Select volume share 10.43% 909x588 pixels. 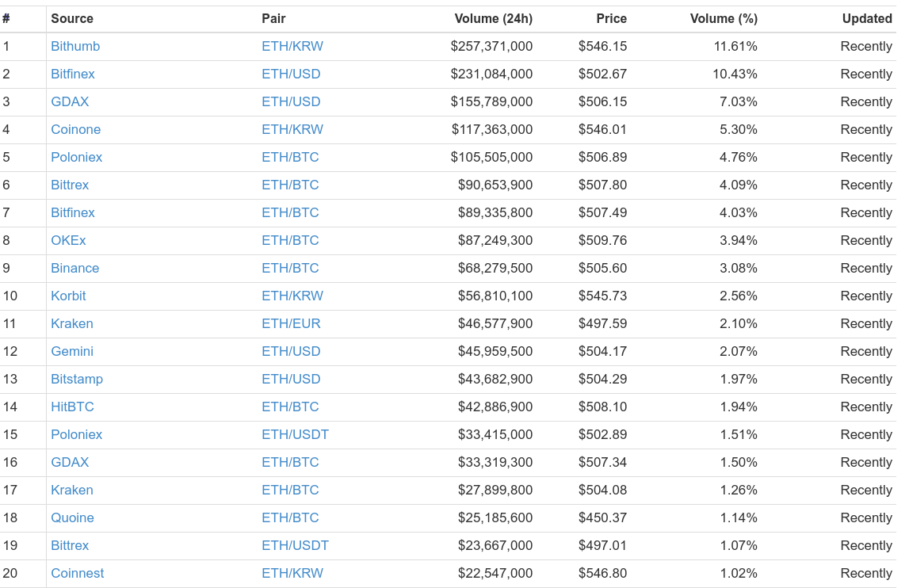735,74
